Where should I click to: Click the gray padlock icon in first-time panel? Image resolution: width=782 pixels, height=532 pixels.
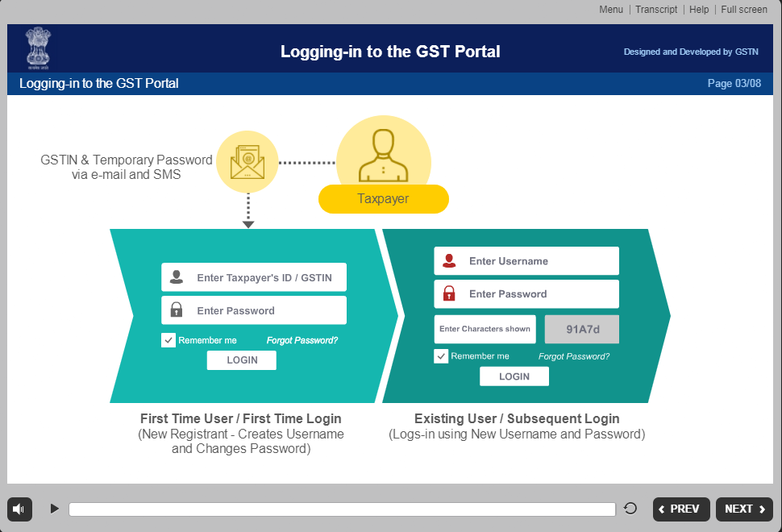click(x=177, y=310)
